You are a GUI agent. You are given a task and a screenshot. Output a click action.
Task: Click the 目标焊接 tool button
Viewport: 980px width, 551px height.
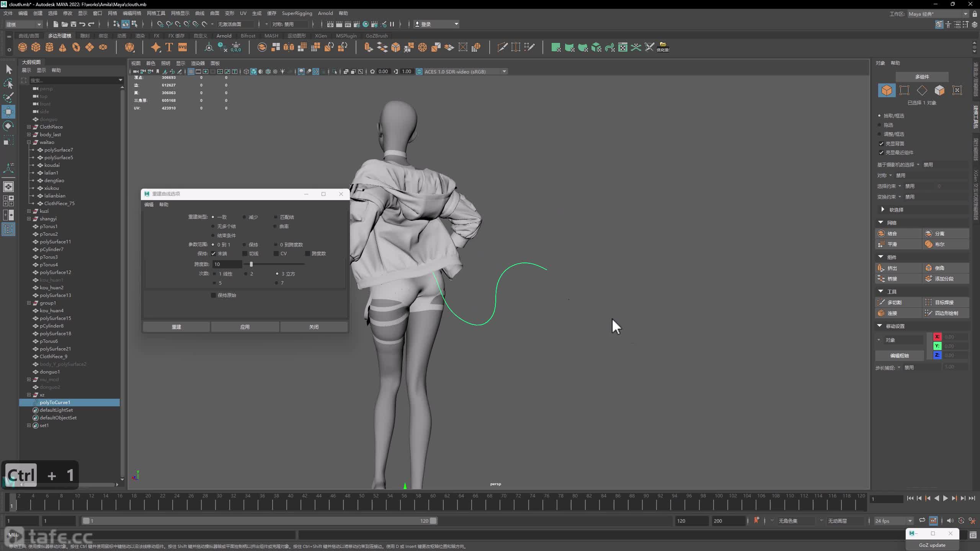point(946,302)
